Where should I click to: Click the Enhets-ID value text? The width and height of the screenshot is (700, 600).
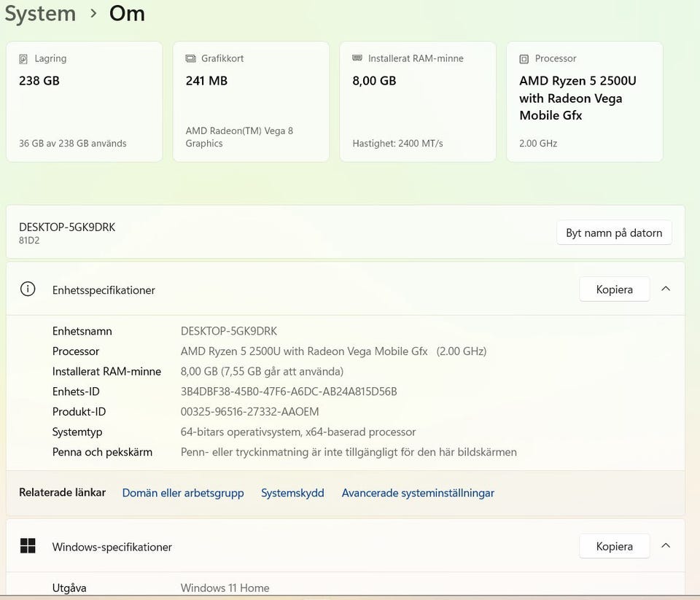(289, 391)
